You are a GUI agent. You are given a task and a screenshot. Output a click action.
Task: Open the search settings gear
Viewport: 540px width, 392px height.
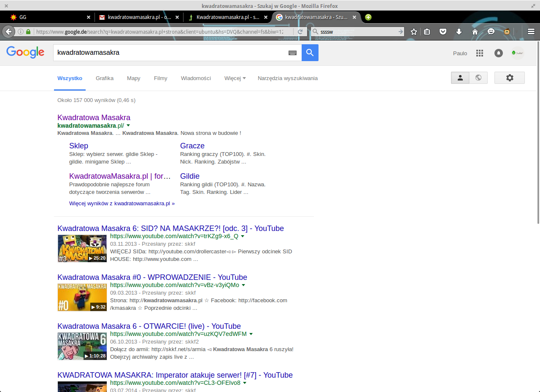(x=510, y=78)
